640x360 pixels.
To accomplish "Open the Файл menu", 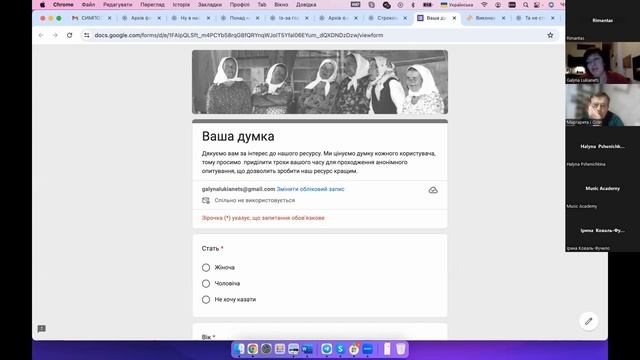I will [88, 5].
